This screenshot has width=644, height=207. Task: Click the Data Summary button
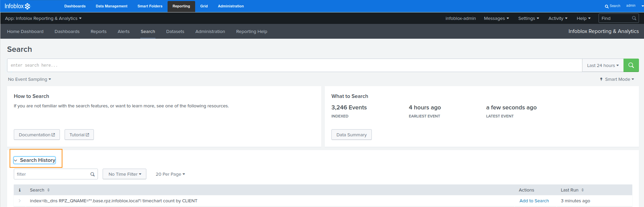(x=352, y=135)
